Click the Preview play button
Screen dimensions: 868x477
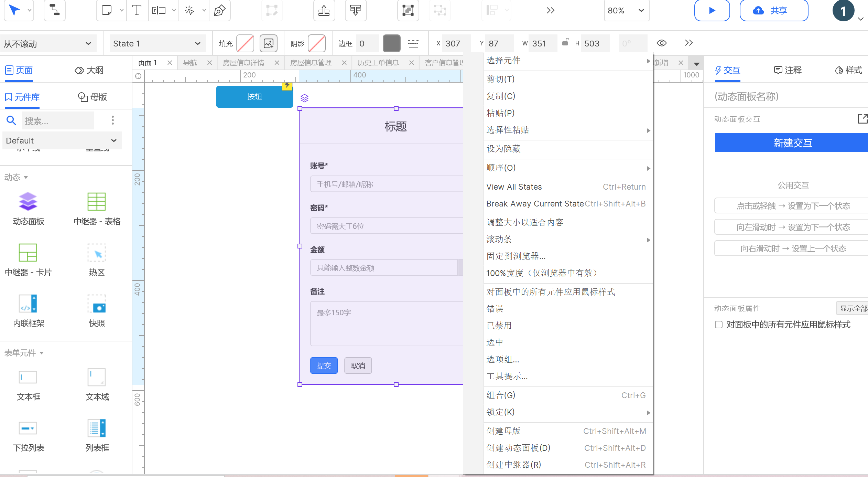point(712,10)
